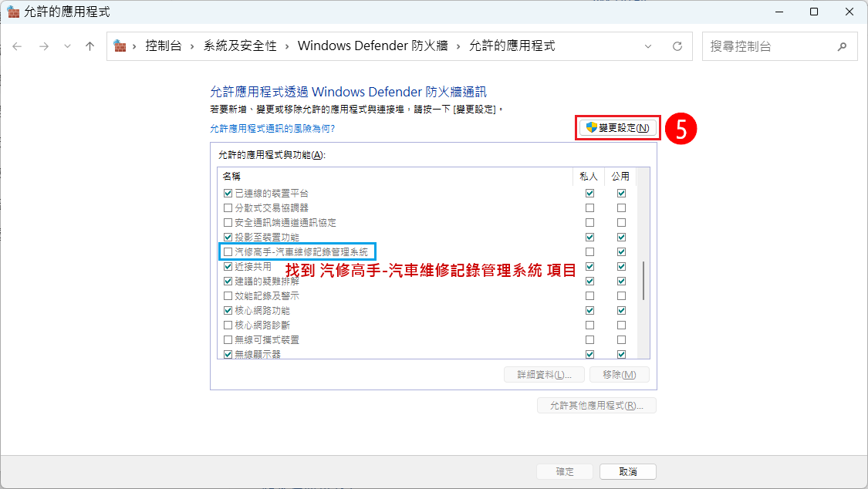Open Recent locations dropdown arrow
The image size is (868, 489).
(x=67, y=46)
